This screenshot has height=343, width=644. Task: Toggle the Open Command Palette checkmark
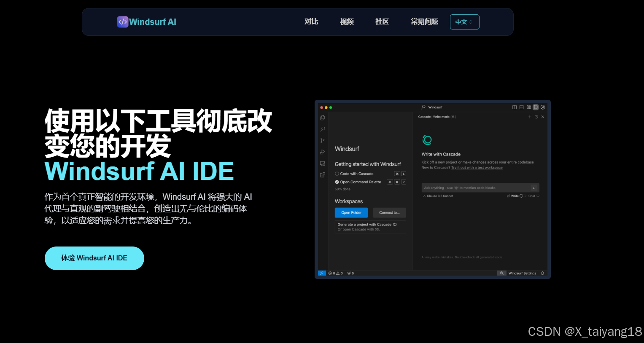(x=337, y=182)
